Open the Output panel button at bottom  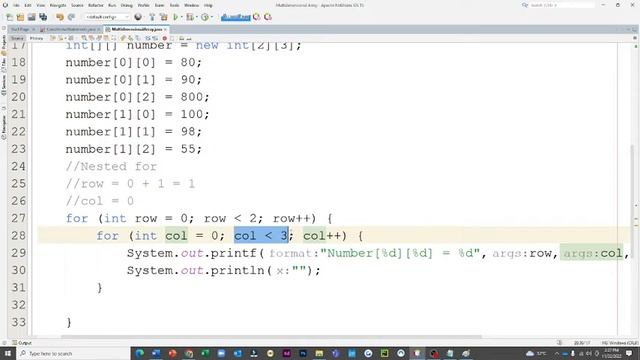(x=22, y=343)
